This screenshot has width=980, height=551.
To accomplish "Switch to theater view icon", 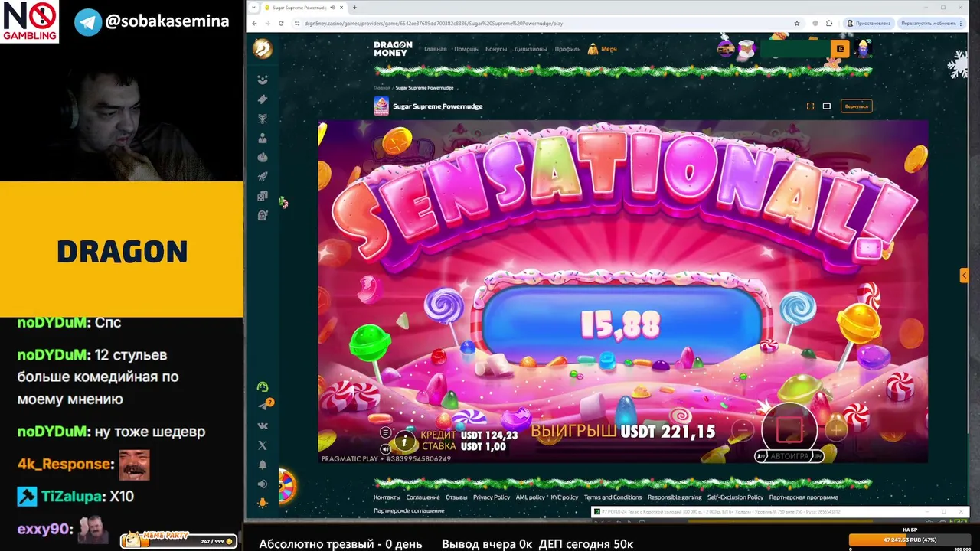I will point(827,106).
